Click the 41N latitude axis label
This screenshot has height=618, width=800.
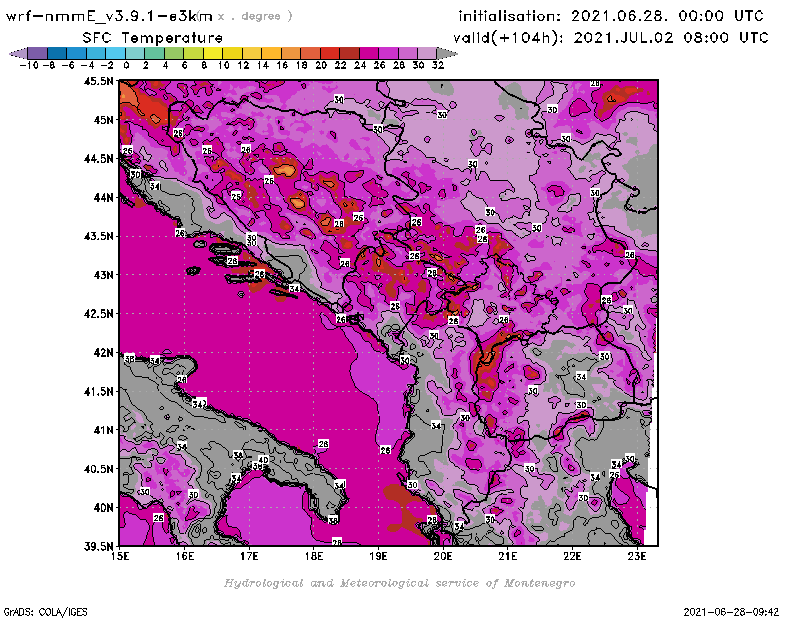104,430
